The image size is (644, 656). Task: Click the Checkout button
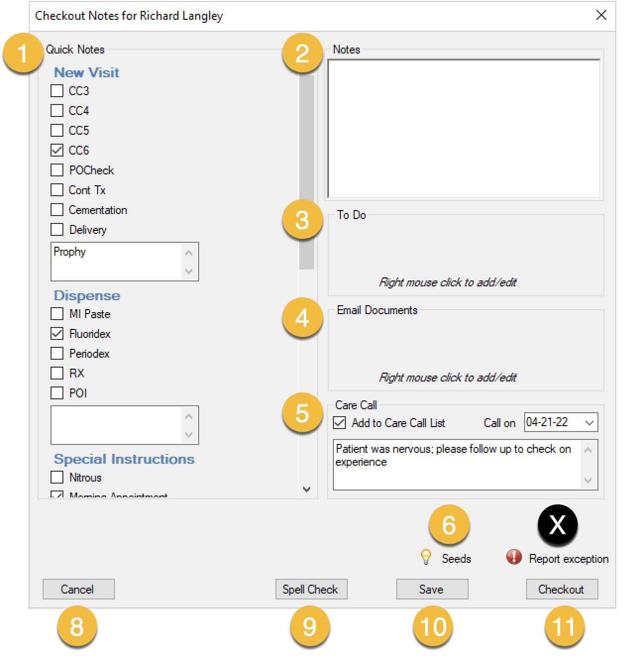pos(562,589)
